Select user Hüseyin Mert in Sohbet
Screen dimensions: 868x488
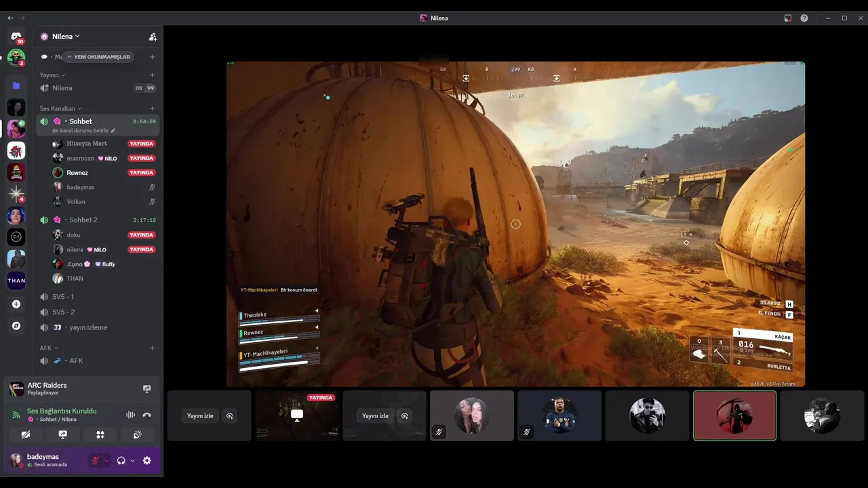[x=104, y=144]
